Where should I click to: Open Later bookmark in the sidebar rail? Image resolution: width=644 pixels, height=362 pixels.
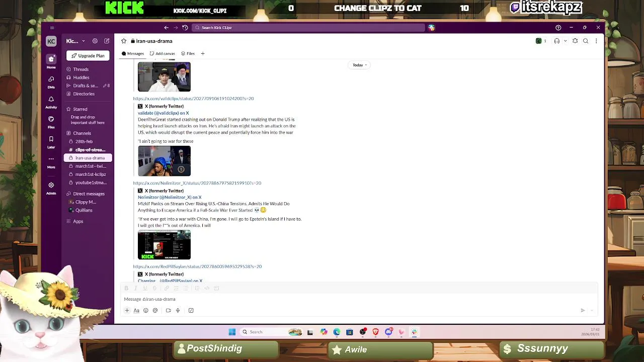(51, 142)
